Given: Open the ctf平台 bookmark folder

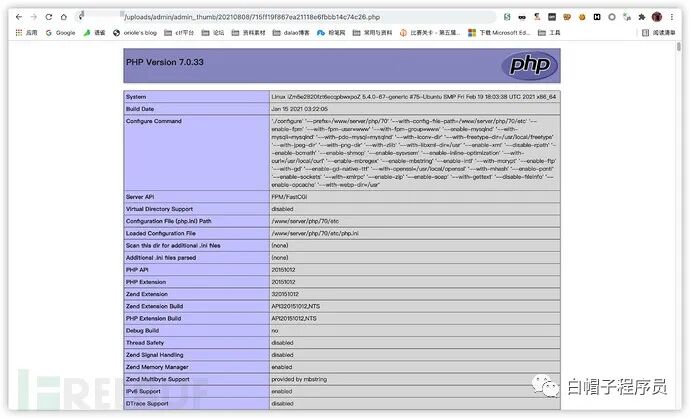Looking at the screenshot, I should 179,33.
